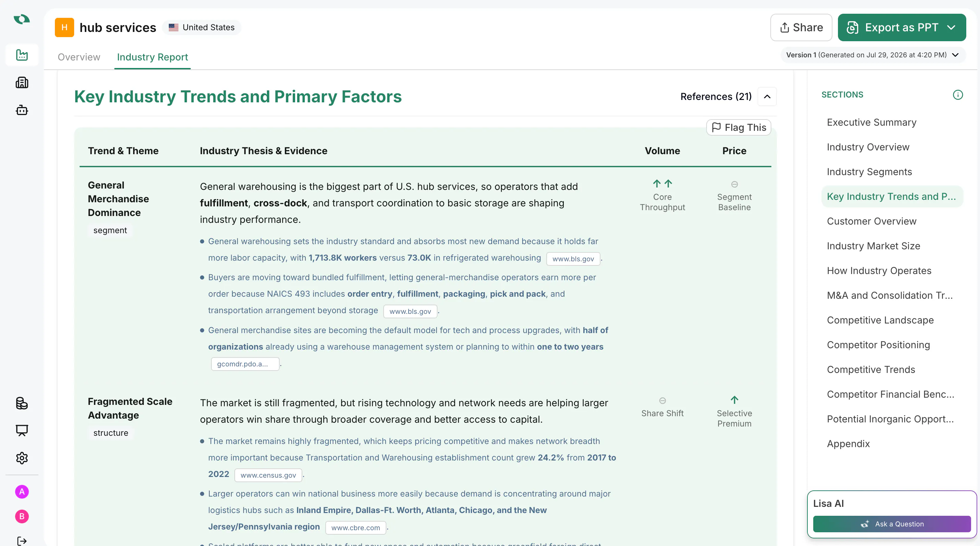Screen dimensions: 980x546
Task: Click the Share button
Action: 801,27
